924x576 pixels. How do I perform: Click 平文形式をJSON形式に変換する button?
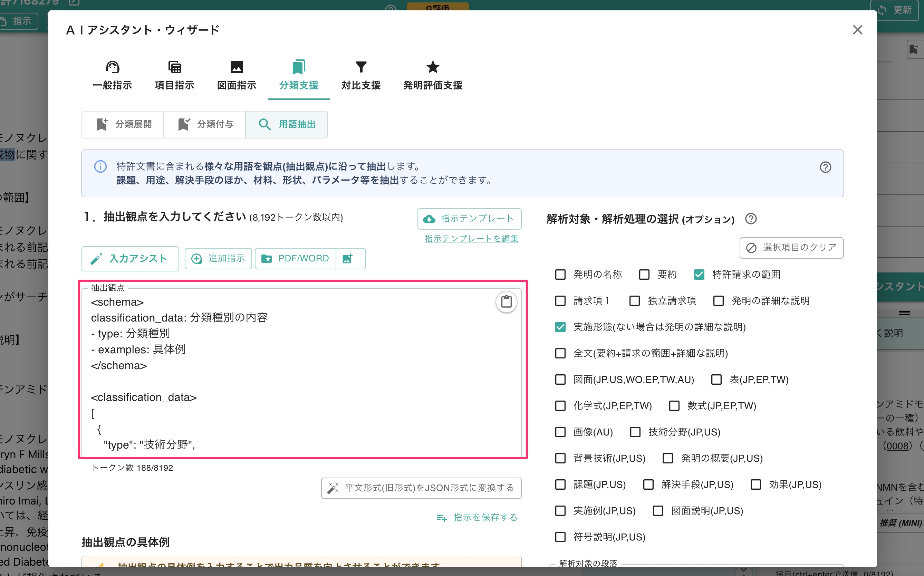[x=421, y=488]
